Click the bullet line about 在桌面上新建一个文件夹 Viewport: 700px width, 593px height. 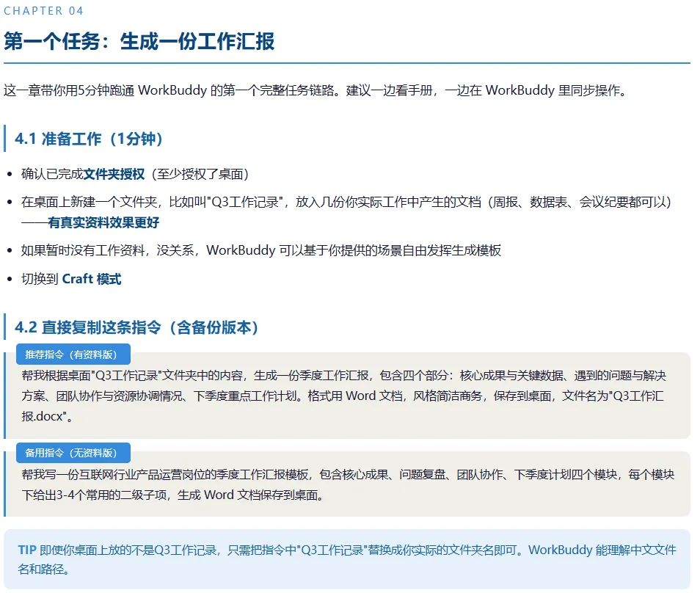[x=346, y=211]
